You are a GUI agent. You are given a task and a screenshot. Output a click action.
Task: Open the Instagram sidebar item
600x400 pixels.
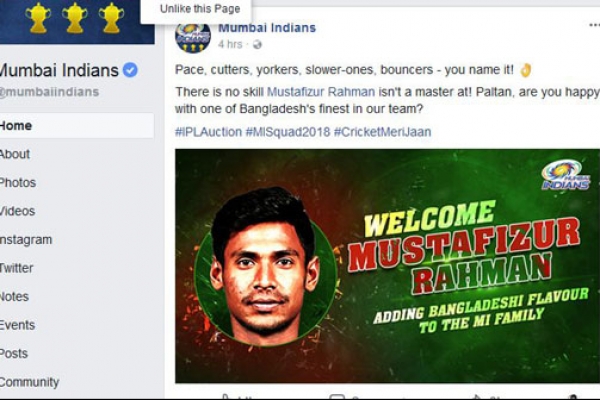coord(26,240)
